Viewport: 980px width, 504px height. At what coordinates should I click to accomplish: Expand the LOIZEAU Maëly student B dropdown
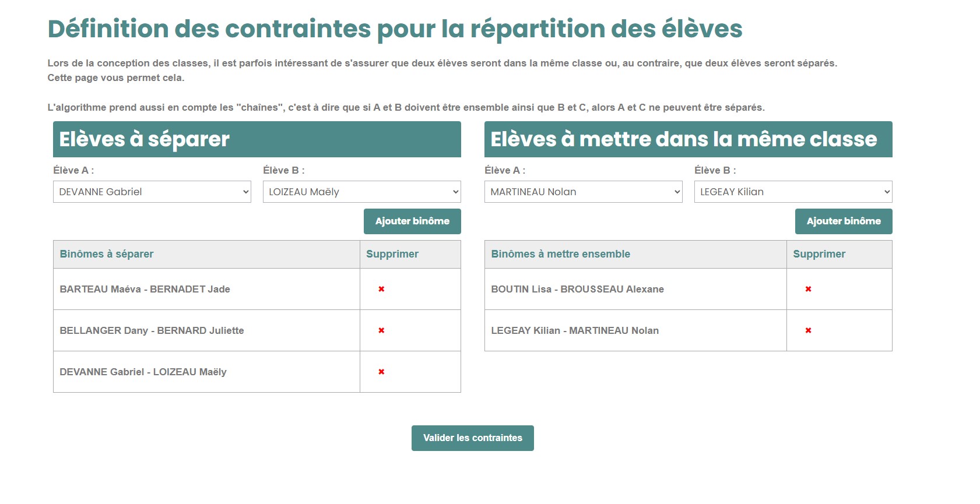click(x=361, y=192)
